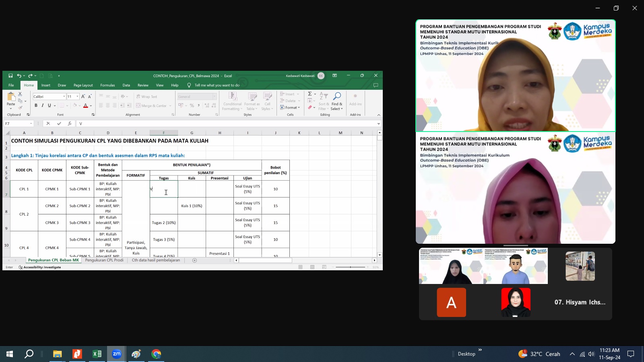Open the Excel app on taskbar
The height and width of the screenshot is (362, 644).
[x=97, y=354]
